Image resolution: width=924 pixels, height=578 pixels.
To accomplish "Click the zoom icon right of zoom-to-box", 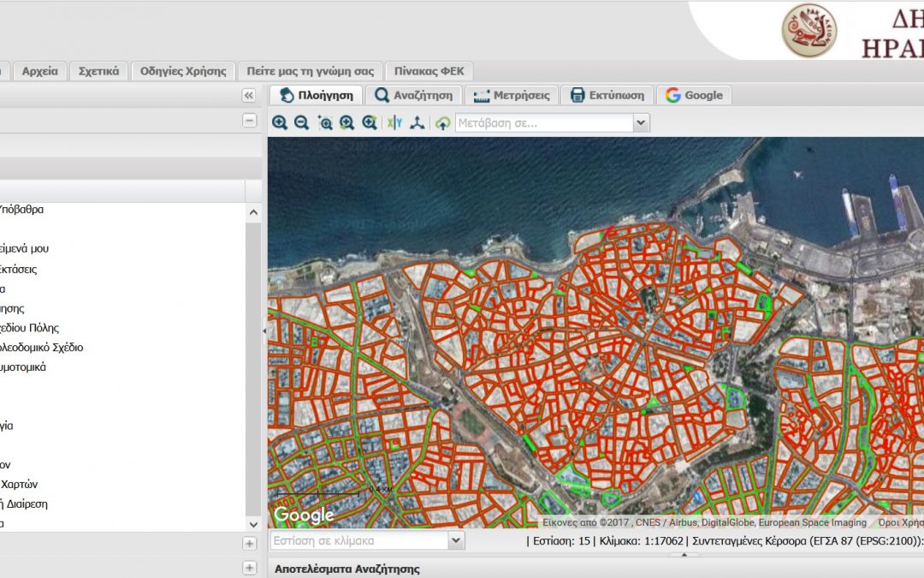I will (x=347, y=122).
